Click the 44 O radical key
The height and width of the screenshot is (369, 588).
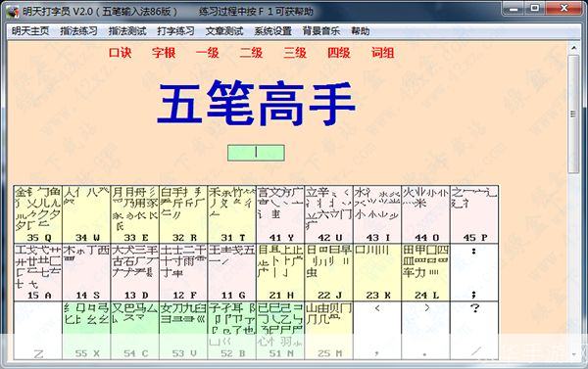(426, 214)
